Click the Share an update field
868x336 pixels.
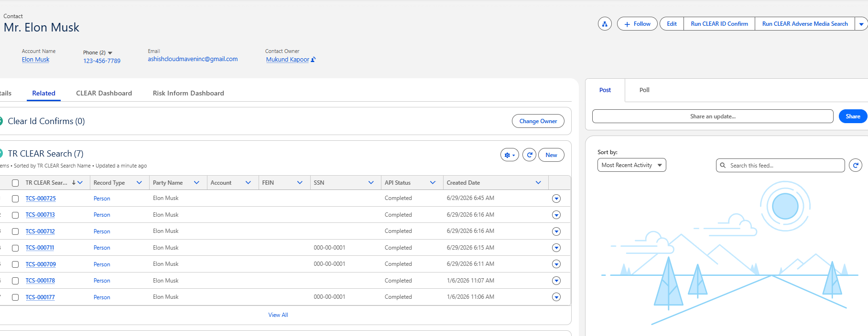pyautogui.click(x=713, y=116)
